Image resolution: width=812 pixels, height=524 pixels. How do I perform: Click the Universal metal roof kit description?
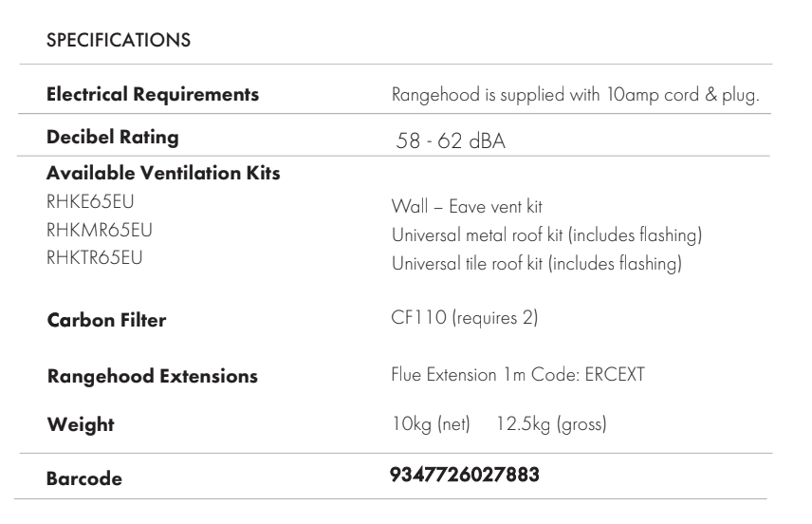(x=546, y=234)
